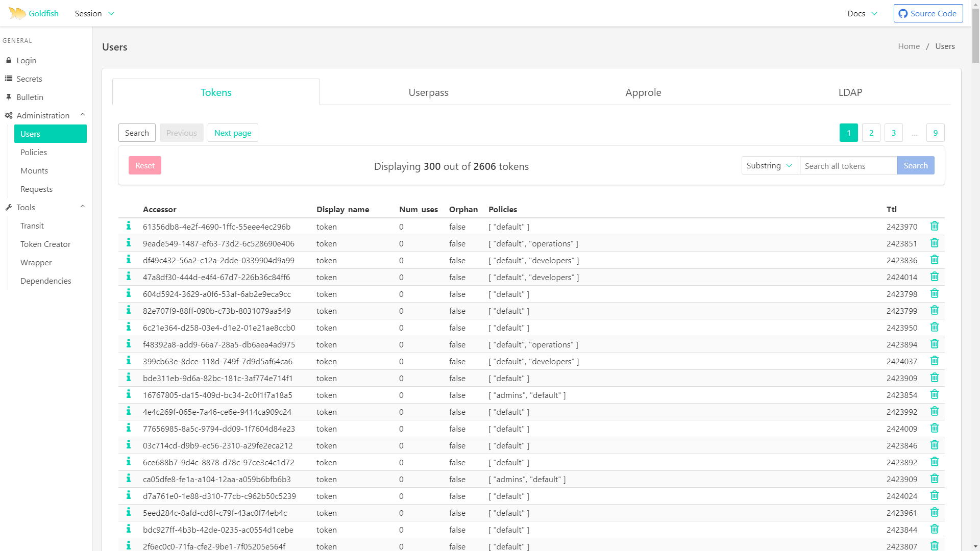Delete token 61356db8 using its trash icon
This screenshot has width=980, height=551.
click(934, 226)
